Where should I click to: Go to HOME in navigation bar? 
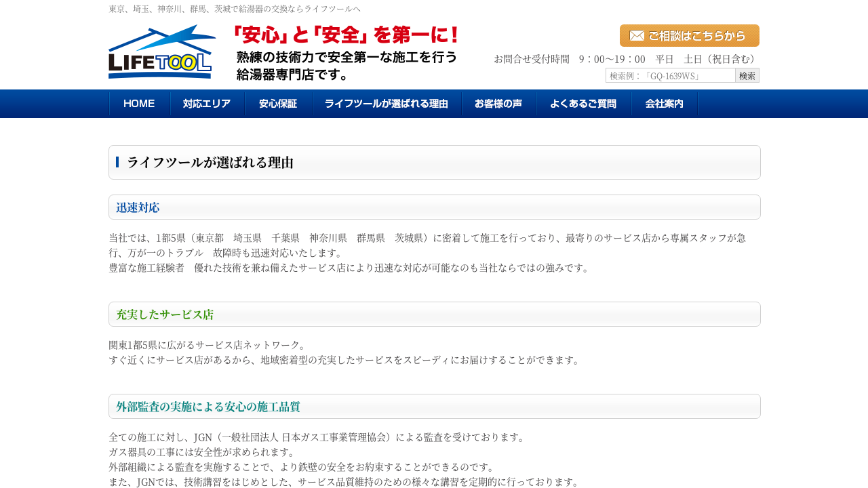pos(139,104)
